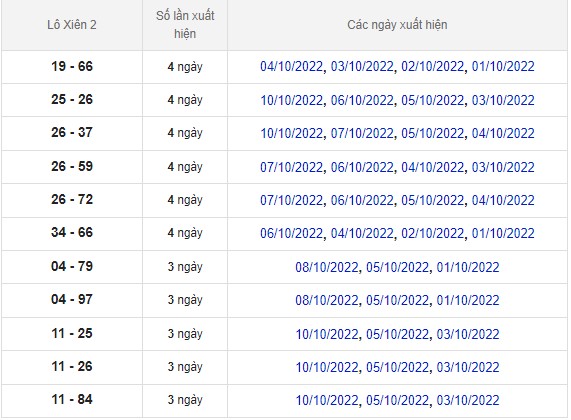The width and height of the screenshot is (571, 420).
Task: Select 01/10/2022 date in 04 - 97 row
Action: click(x=468, y=300)
